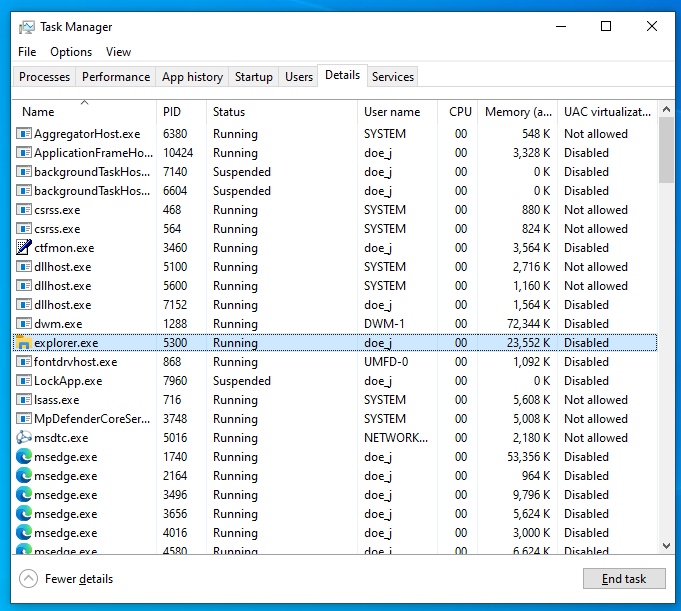
Task: Click the msdtc.exe process icon
Action: 24,437
